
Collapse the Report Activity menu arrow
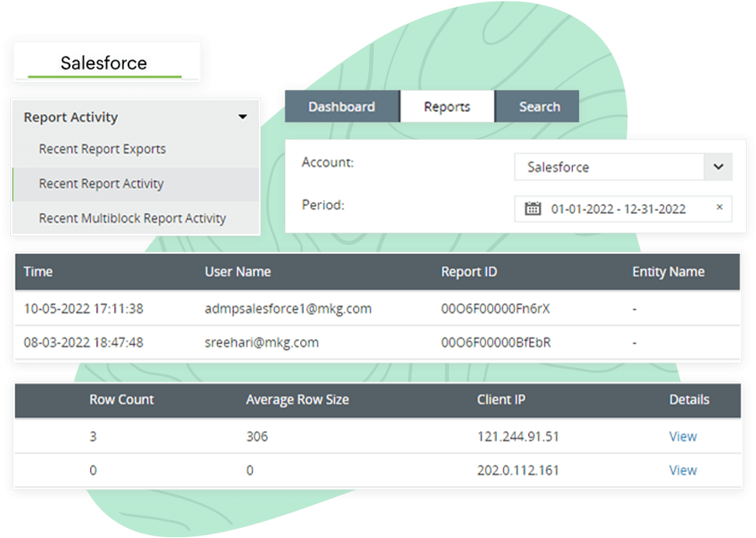pyautogui.click(x=243, y=116)
